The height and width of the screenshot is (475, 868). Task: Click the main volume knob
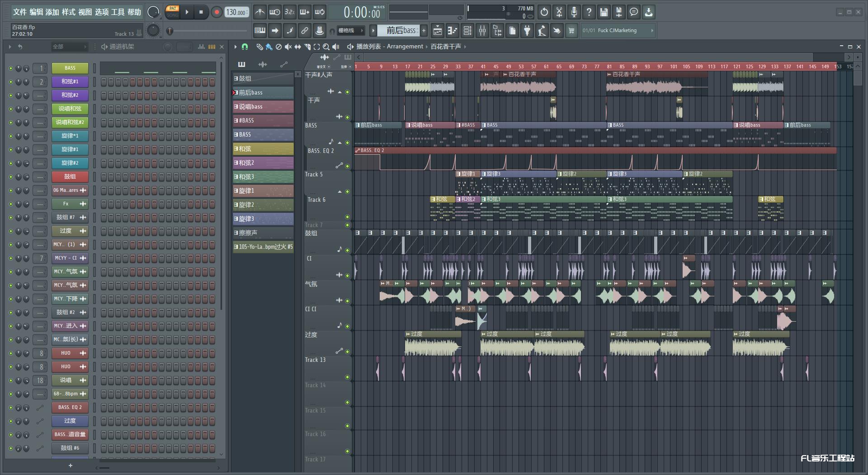coord(154,12)
